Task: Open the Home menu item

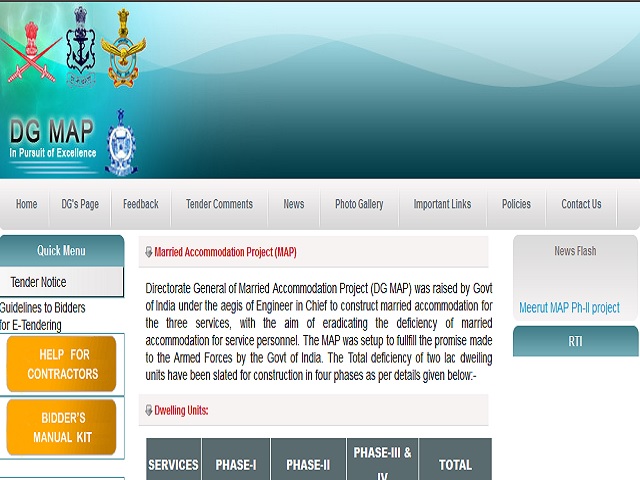Action: pyautogui.click(x=27, y=204)
